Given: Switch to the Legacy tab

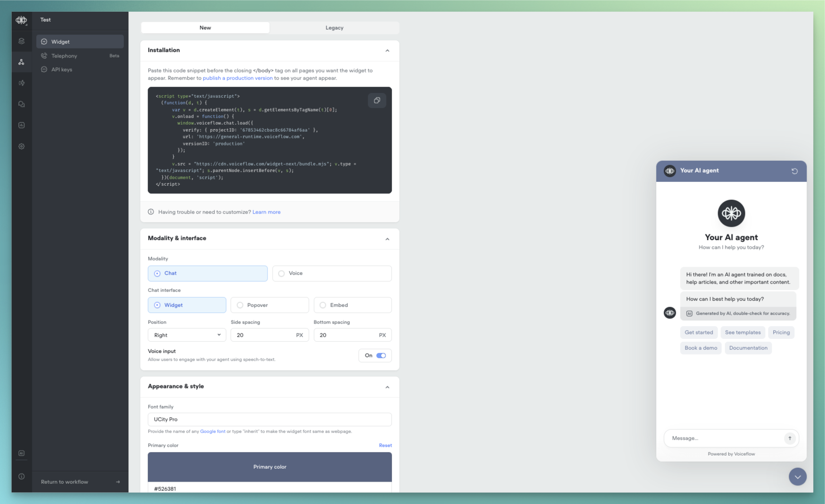Looking at the screenshot, I should [x=334, y=27].
